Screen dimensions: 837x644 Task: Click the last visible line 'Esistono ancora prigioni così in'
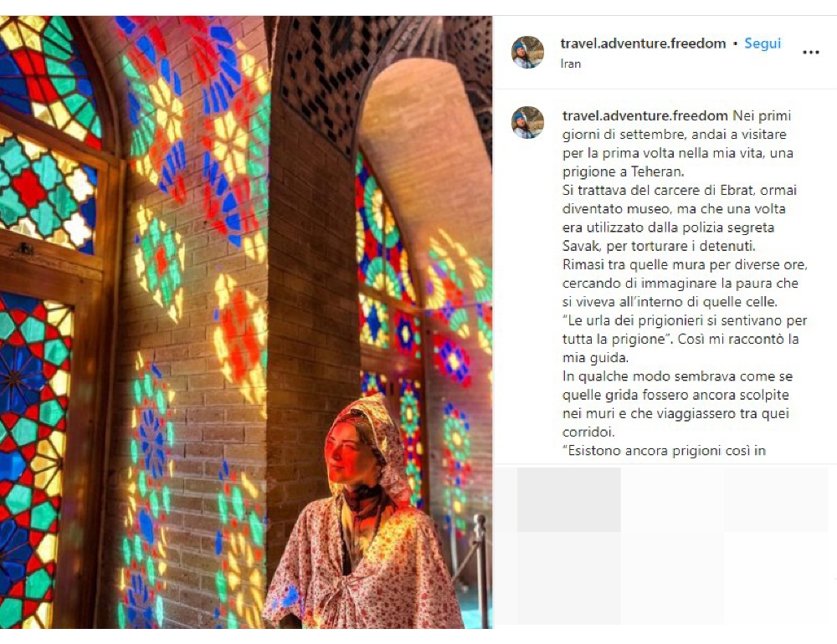(x=664, y=450)
